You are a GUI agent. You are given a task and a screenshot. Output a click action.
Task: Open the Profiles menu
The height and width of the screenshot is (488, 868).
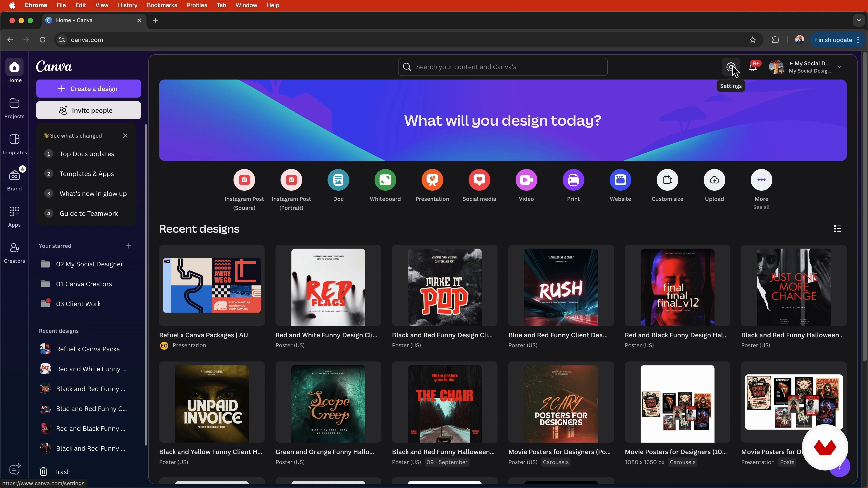point(197,5)
